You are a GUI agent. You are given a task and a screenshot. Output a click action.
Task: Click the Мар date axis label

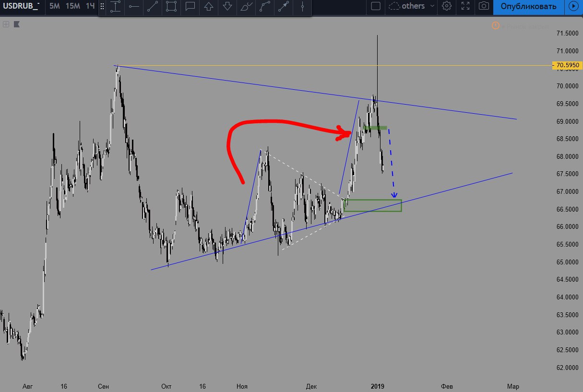point(513,386)
